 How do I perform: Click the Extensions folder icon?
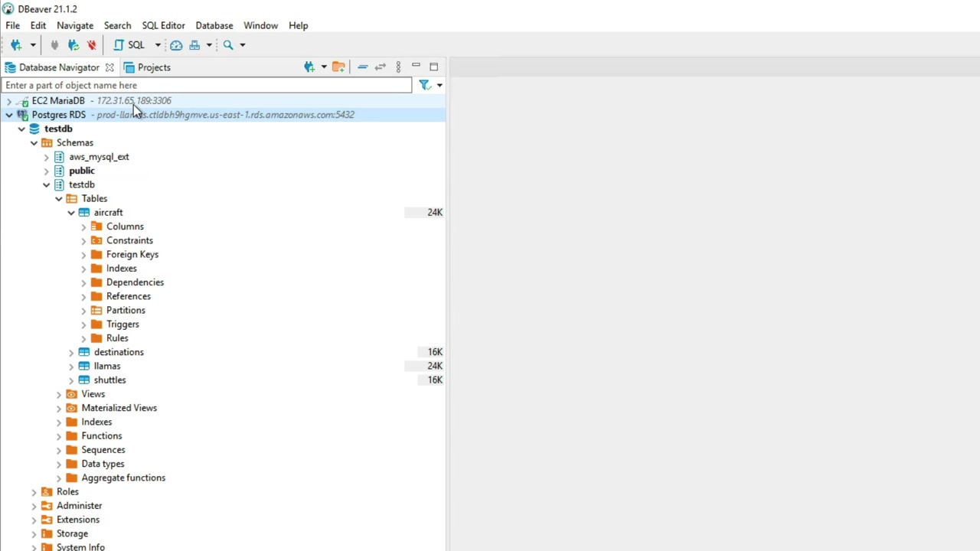[x=47, y=520]
